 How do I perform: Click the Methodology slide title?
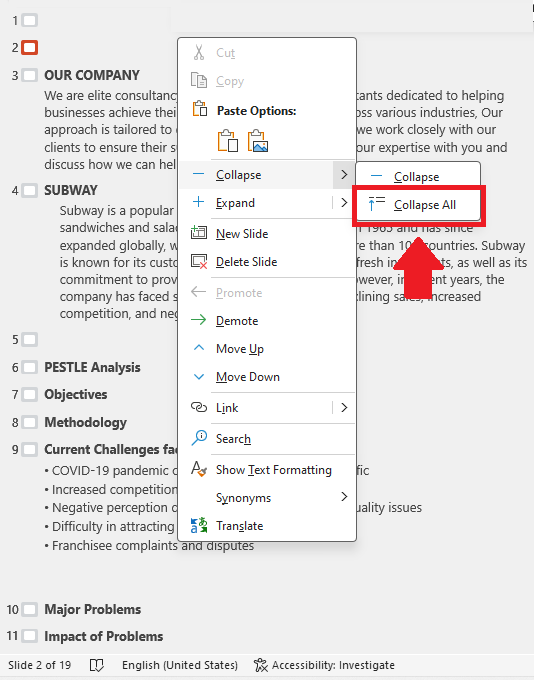point(85,422)
